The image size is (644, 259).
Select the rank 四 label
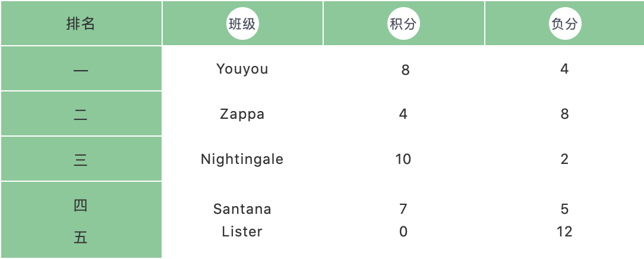click(x=81, y=206)
